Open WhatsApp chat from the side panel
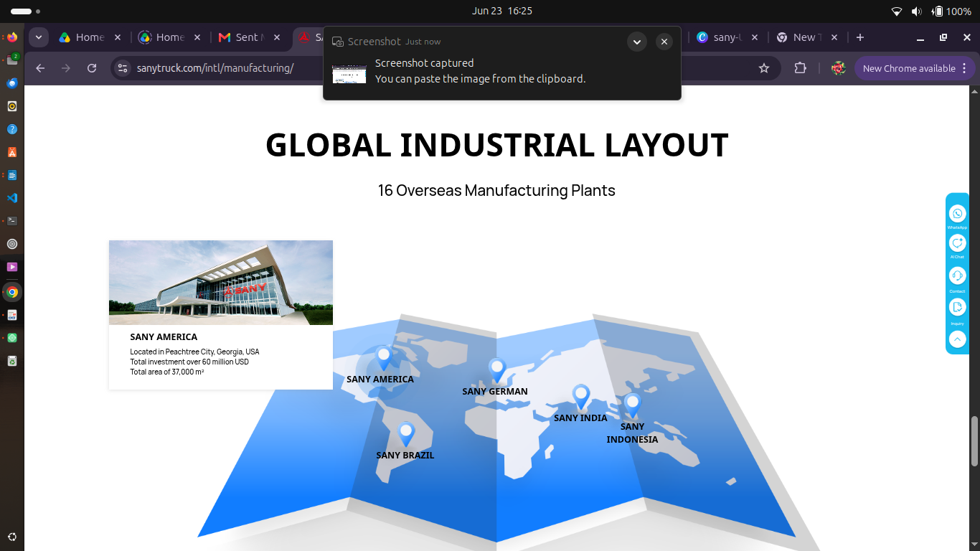Image resolution: width=980 pixels, height=551 pixels. coord(957,214)
